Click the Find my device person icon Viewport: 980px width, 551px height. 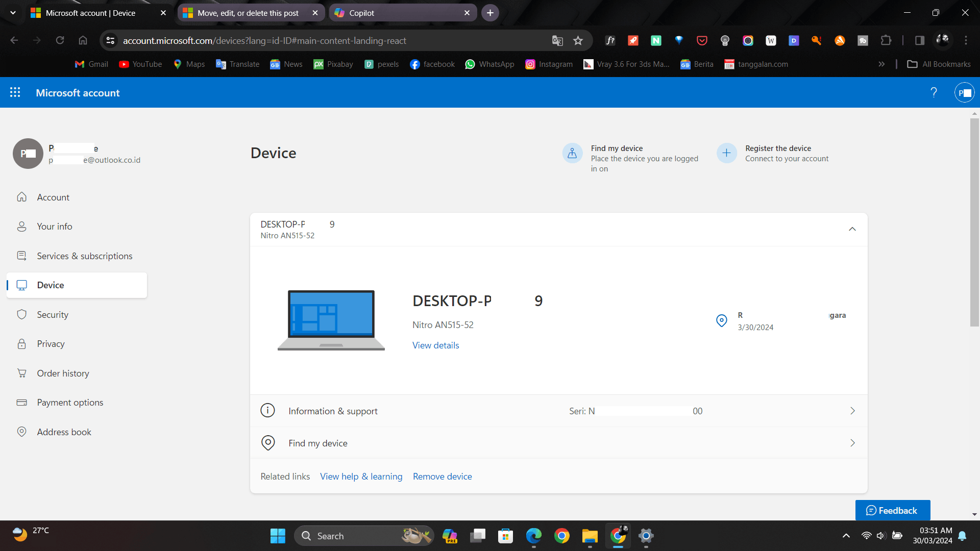(x=572, y=153)
